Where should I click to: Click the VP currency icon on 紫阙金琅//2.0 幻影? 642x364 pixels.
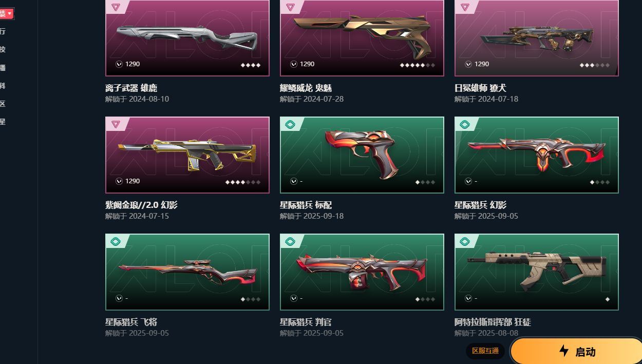[x=119, y=181]
